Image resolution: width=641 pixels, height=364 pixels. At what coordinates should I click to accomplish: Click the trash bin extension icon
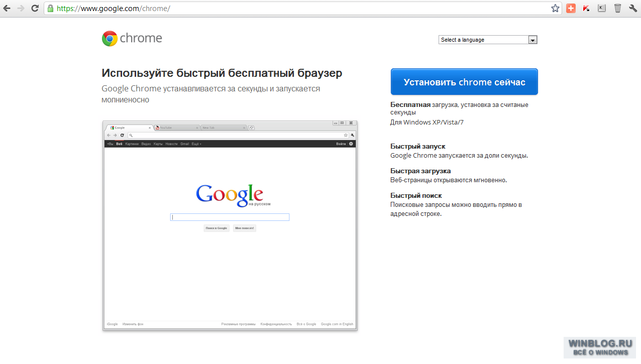[x=617, y=8]
